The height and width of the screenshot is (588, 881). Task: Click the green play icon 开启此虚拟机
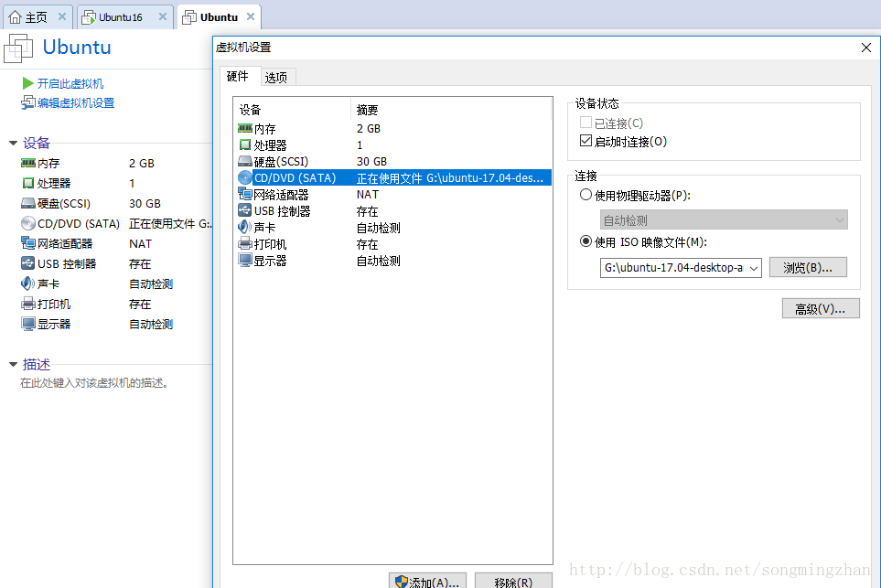[28, 84]
